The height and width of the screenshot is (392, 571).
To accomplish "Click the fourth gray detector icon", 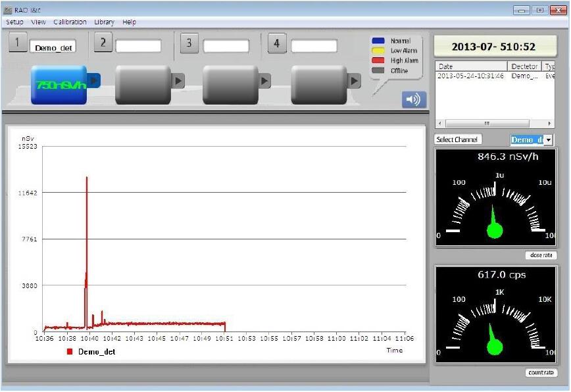I will tap(319, 85).
